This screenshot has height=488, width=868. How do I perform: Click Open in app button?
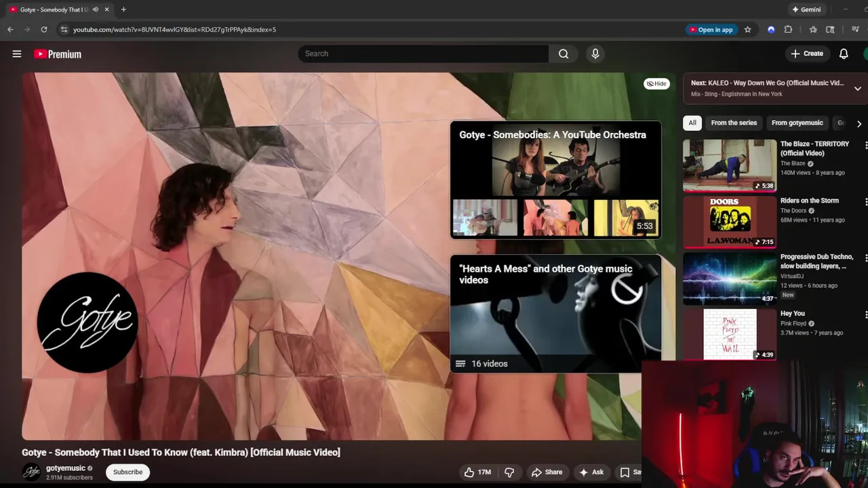coord(711,29)
